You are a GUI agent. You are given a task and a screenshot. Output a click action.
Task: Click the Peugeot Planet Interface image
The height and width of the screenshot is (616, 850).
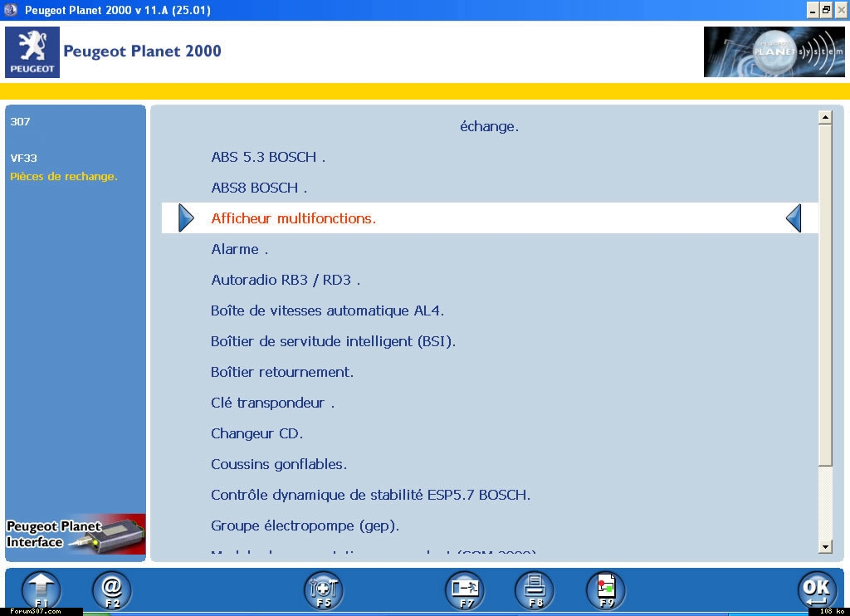[x=76, y=534]
